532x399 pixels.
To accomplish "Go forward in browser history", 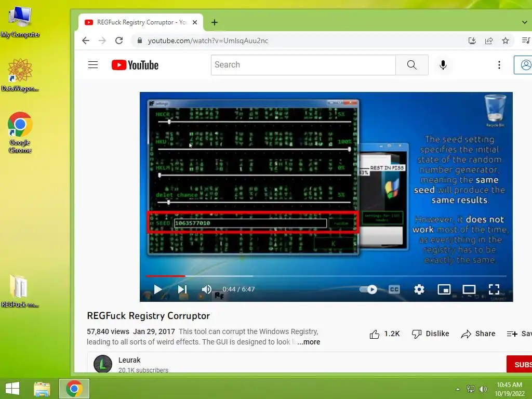I will (102, 41).
